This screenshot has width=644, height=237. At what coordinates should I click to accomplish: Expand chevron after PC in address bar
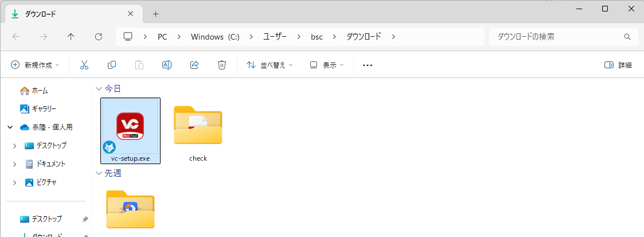click(x=179, y=37)
